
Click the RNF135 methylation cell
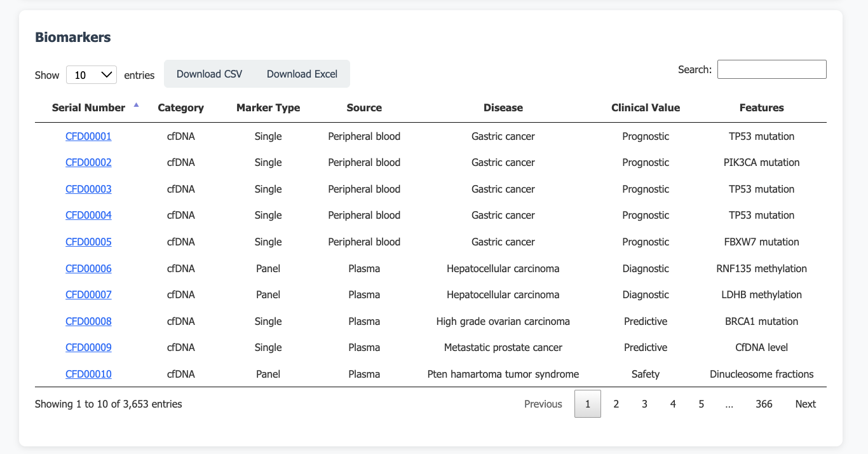(762, 268)
